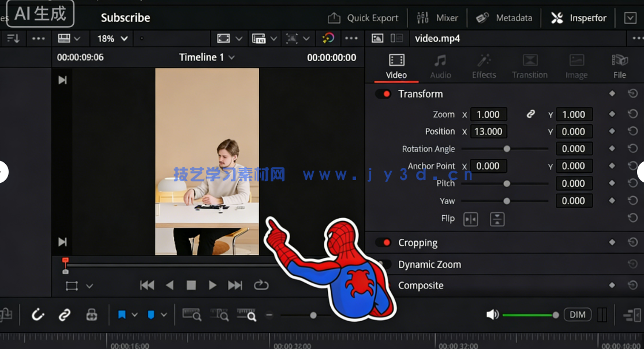Image resolution: width=644 pixels, height=349 pixels.
Task: Click the link icon between Zoom X and Y
Action: point(530,114)
